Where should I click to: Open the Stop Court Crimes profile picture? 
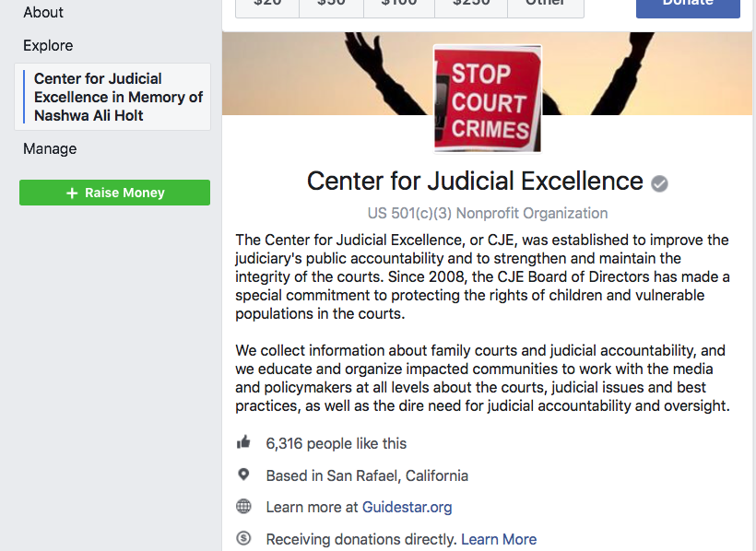(x=487, y=99)
